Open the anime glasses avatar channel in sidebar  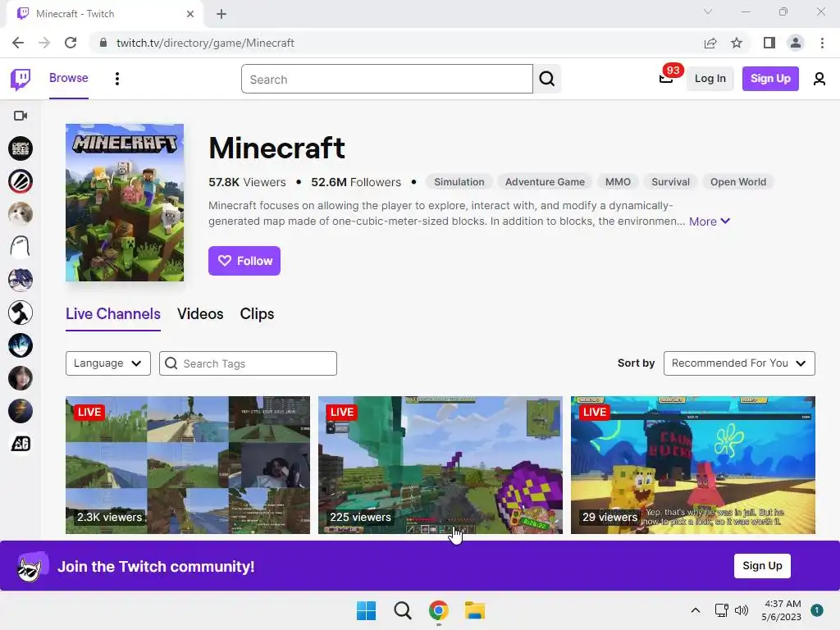click(x=21, y=281)
